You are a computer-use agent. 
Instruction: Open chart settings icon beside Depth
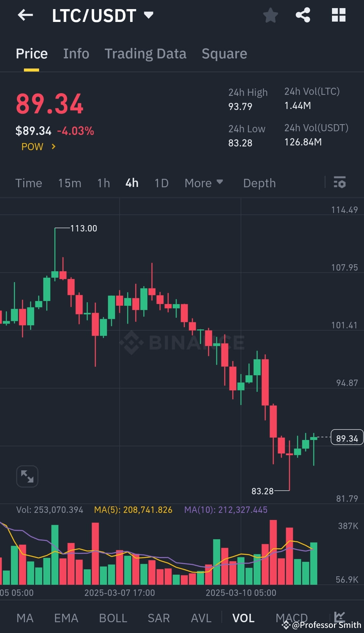pos(340,183)
